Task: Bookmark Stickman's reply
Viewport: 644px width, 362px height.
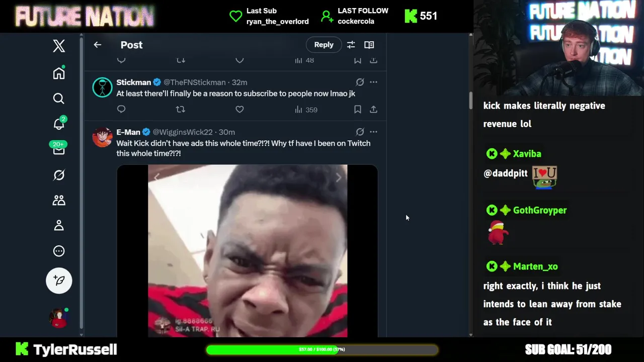Action: (357, 109)
